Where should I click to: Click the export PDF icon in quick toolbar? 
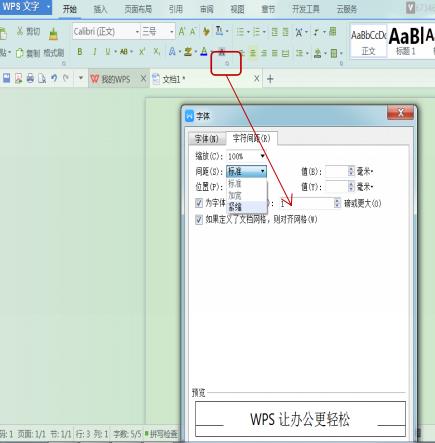18,79
